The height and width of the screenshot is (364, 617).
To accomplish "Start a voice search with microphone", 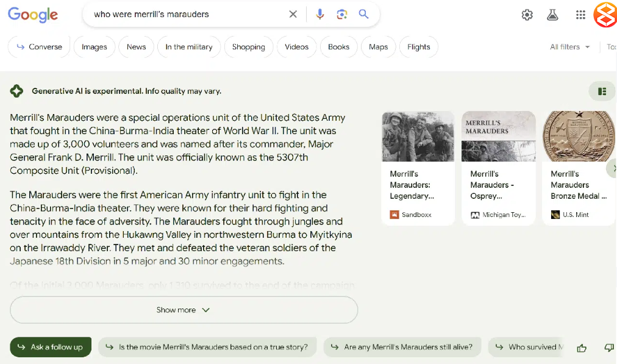I will pyautogui.click(x=320, y=15).
